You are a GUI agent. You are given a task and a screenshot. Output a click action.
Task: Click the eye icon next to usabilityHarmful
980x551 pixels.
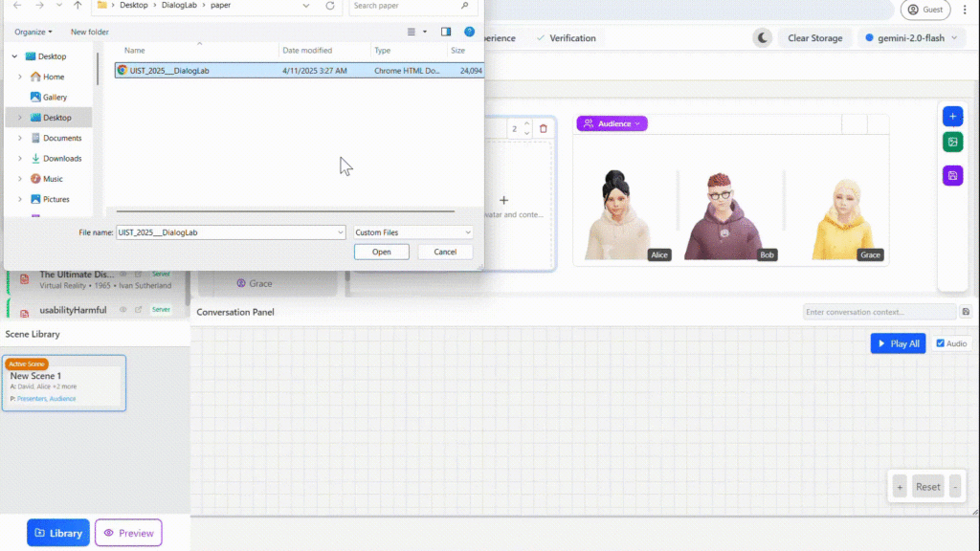[122, 310]
